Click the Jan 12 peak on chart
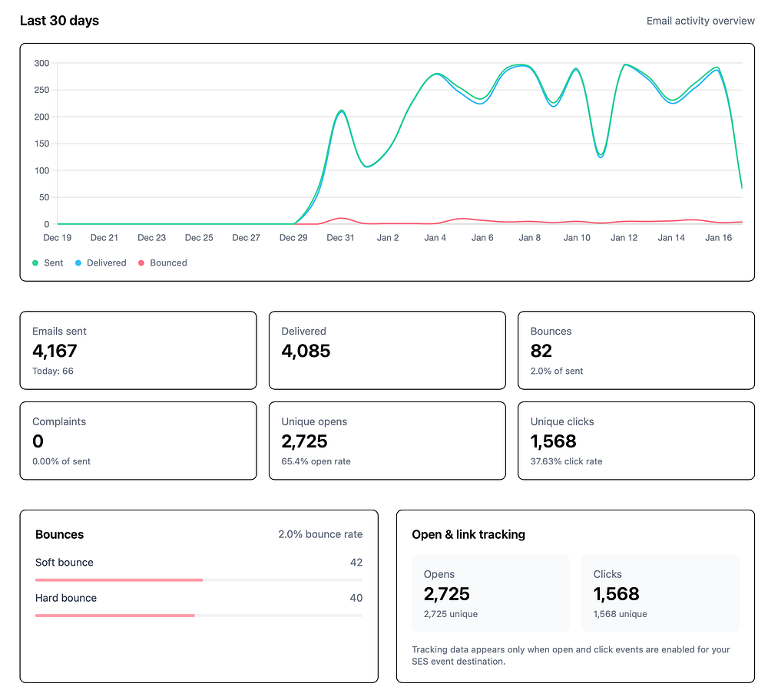 point(624,64)
